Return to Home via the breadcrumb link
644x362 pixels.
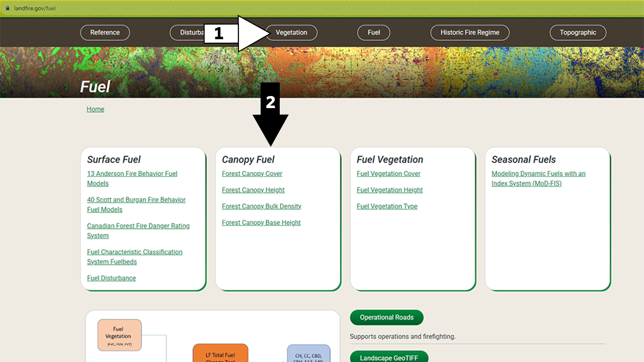point(95,109)
